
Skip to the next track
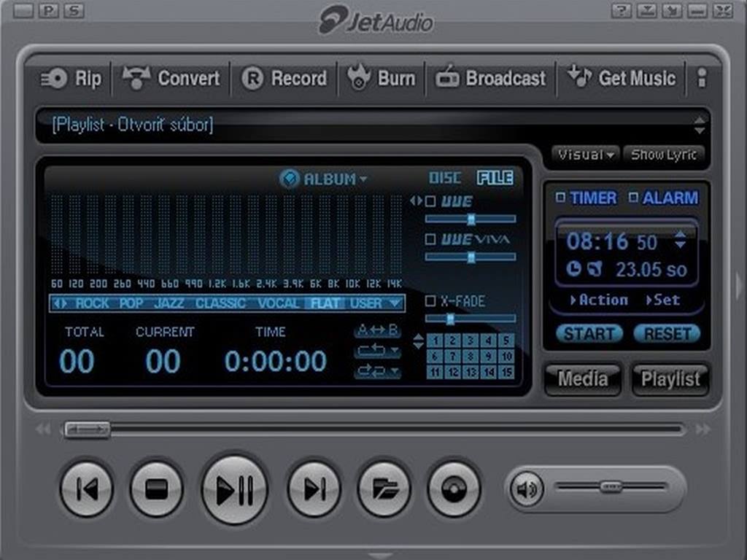coord(314,489)
